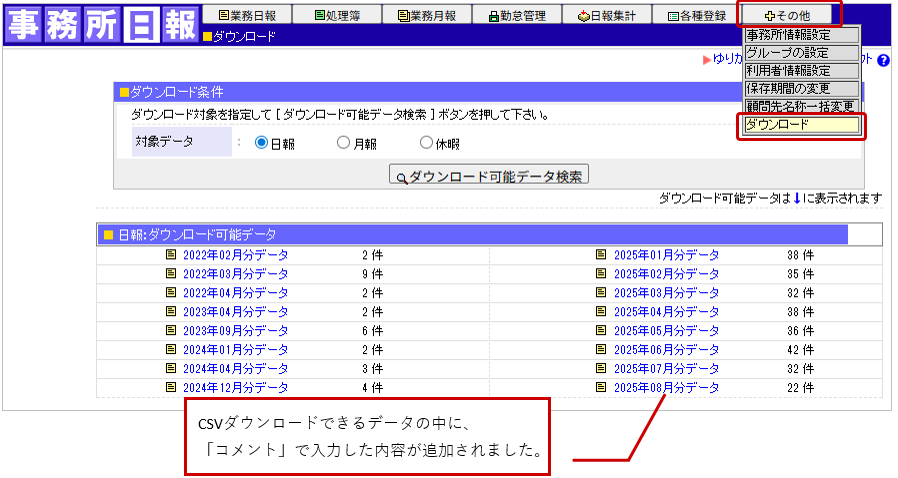Open the 2025年04月分データ link

[x=667, y=311]
